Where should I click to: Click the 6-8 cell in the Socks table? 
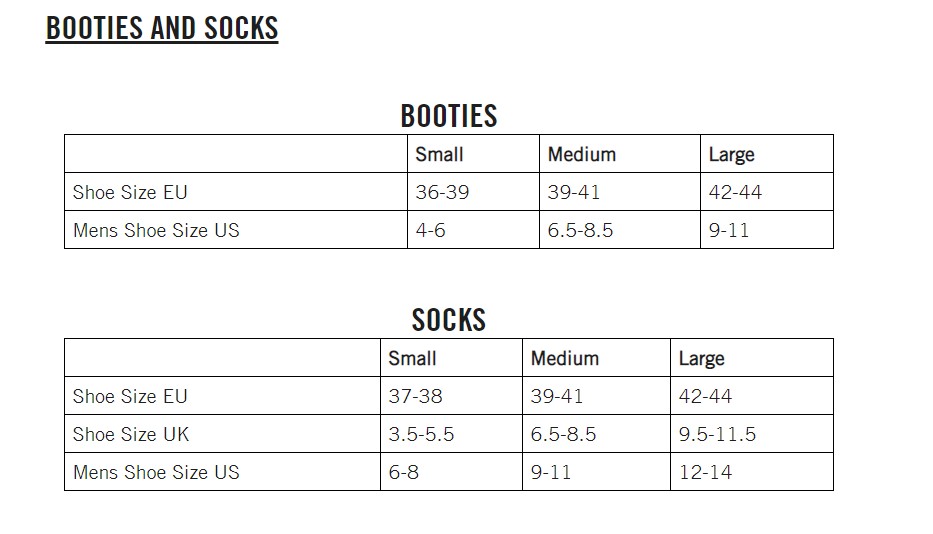click(403, 472)
